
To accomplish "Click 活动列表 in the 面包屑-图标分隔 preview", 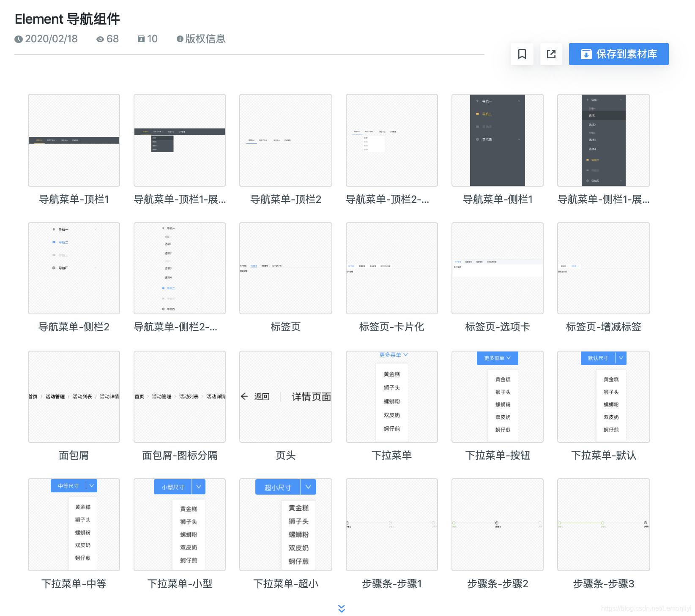I will pos(189,397).
